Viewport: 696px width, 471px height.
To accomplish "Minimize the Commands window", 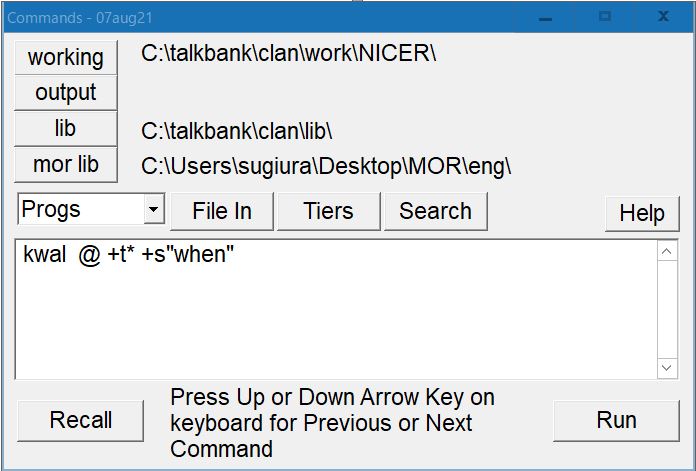I will (x=545, y=17).
